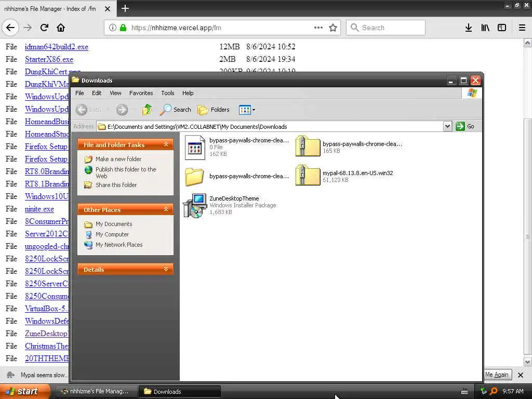Open the browser hamburger menu

[x=522, y=28]
